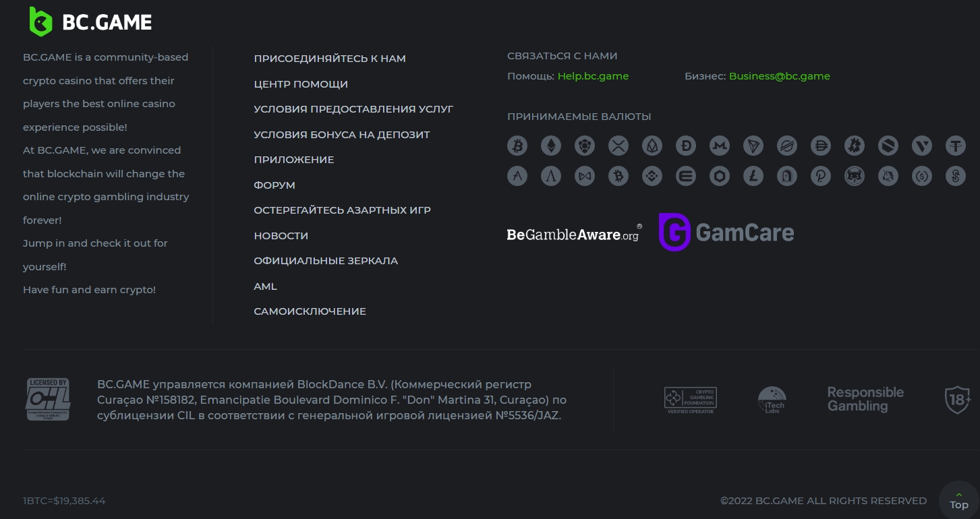This screenshot has width=980, height=519.
Task: Select the Polkadot currency icon
Action: coord(821,177)
